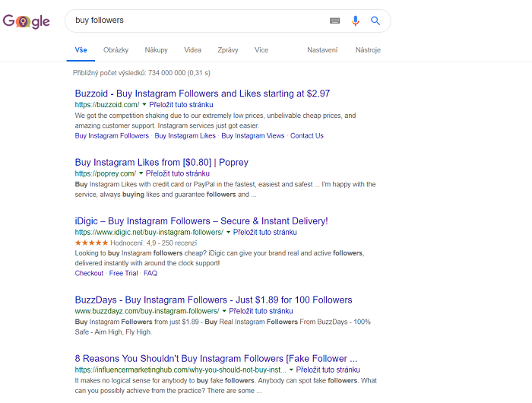Screen dimensions: 532x403
Task: Click 'Přeložit tuto stránku' for influencermarketinghub result
Action: [x=328, y=370]
